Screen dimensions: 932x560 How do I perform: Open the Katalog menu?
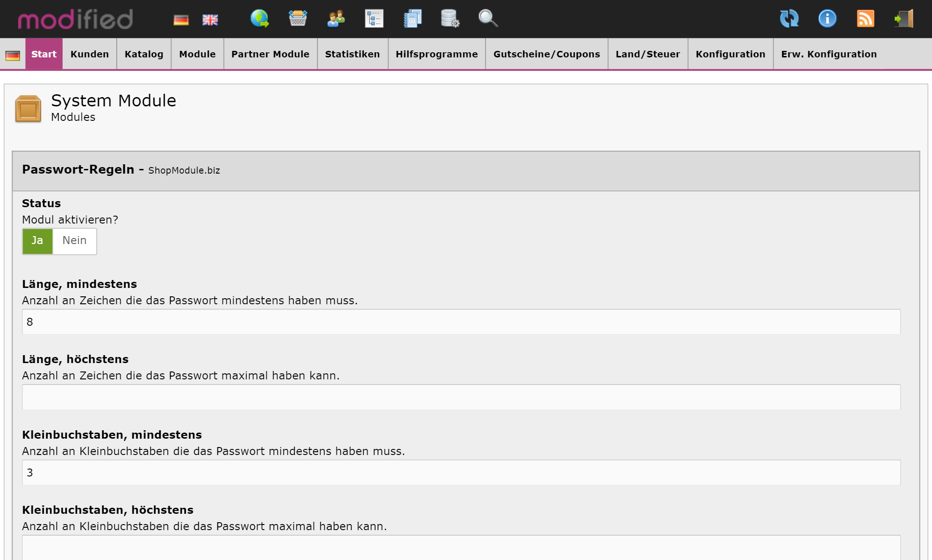pyautogui.click(x=144, y=54)
